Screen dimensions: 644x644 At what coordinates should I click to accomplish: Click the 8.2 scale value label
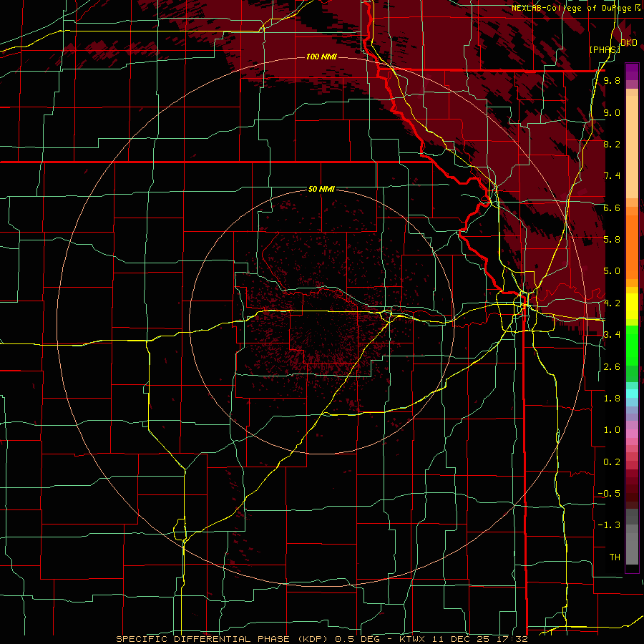pos(612,145)
